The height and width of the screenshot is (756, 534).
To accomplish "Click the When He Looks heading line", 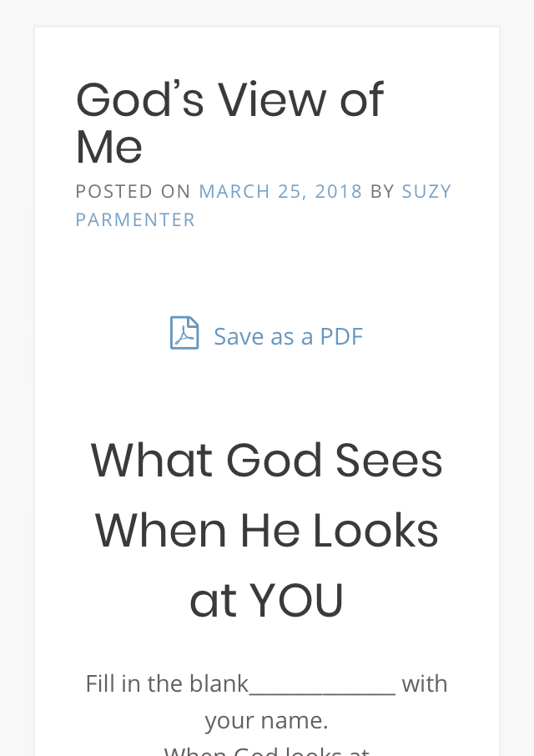I will (x=266, y=531).
